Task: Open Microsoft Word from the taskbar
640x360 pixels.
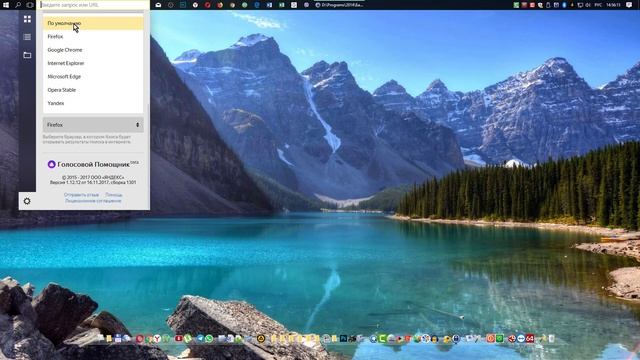Action: pos(269,5)
